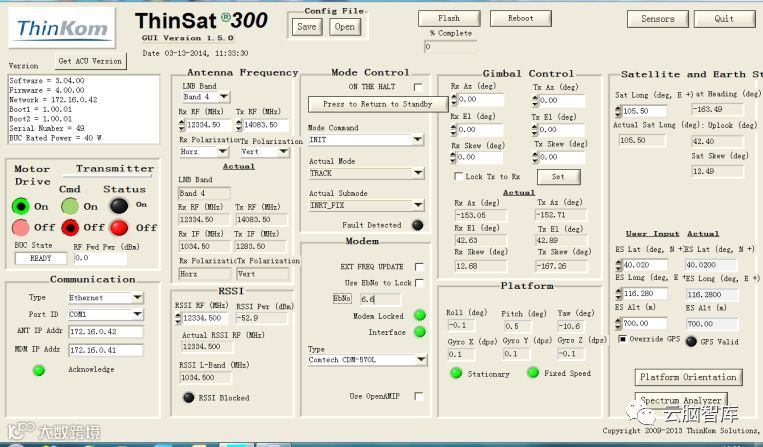Click the ANT IP Addr field

click(106, 332)
